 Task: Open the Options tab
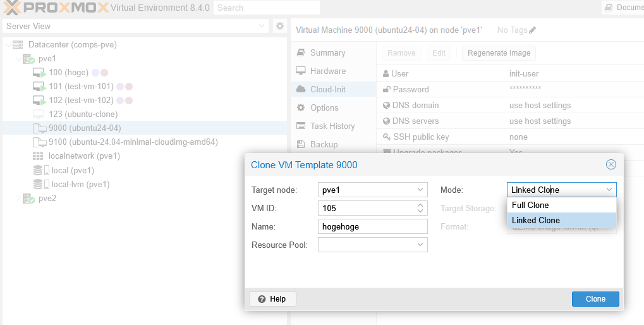[x=334, y=107]
